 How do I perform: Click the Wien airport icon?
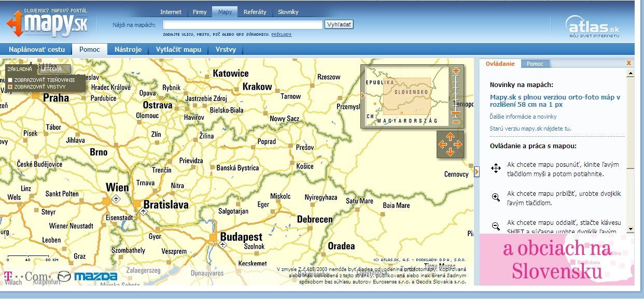116,200
